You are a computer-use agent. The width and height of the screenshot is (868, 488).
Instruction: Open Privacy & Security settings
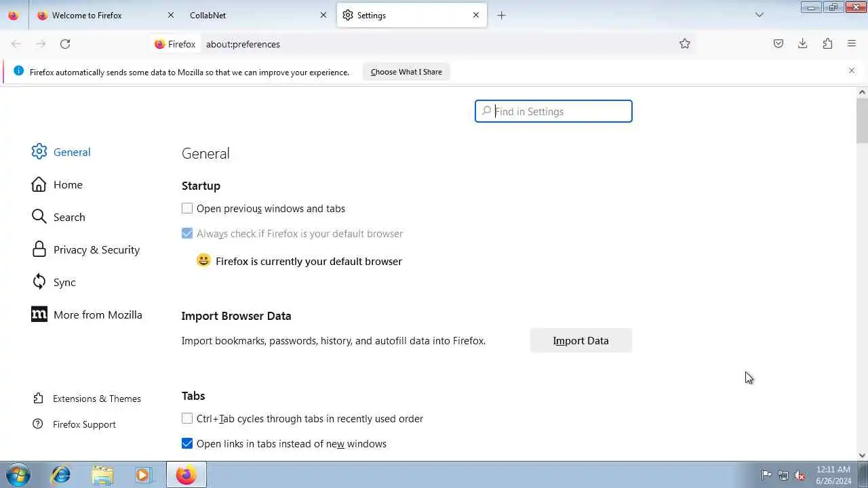[x=85, y=249]
